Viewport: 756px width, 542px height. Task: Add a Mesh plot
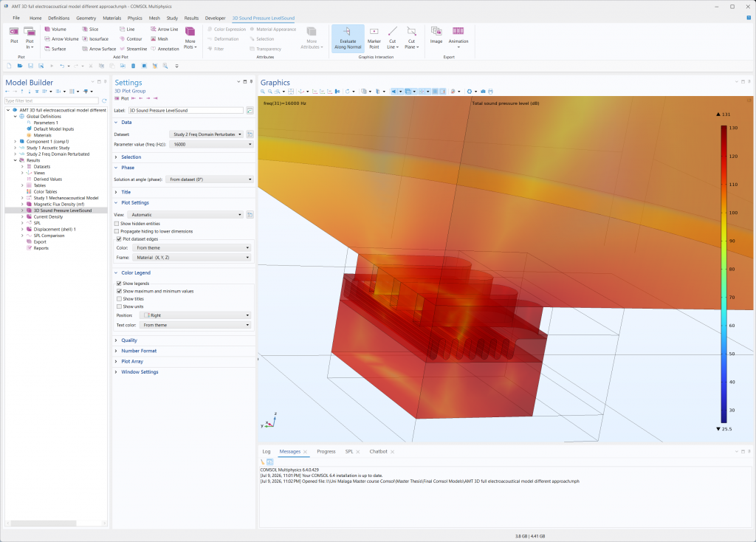[x=159, y=39]
